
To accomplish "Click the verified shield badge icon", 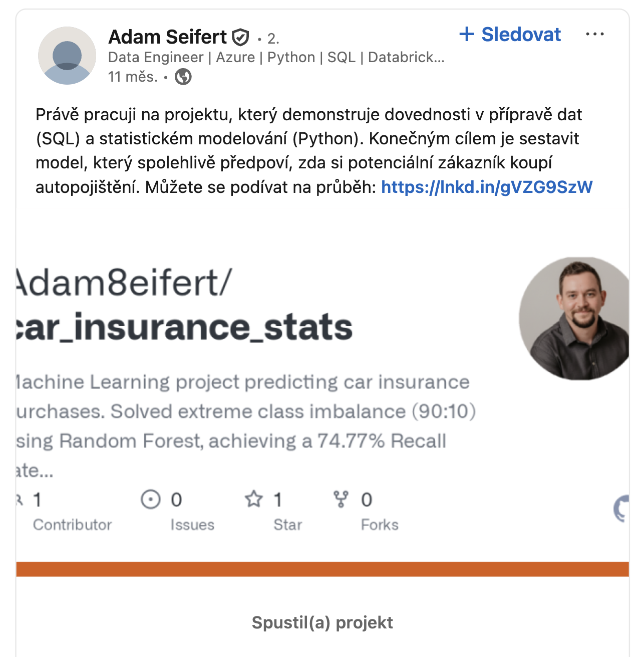I will [240, 37].
